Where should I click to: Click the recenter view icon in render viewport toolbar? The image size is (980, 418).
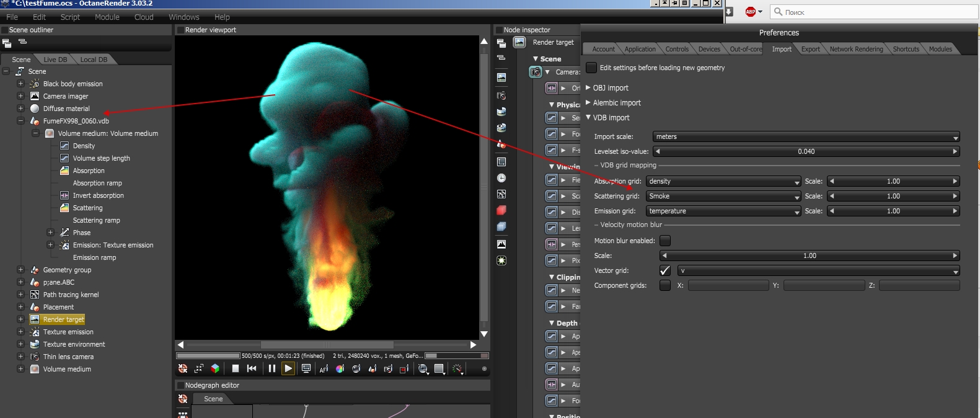tap(183, 368)
